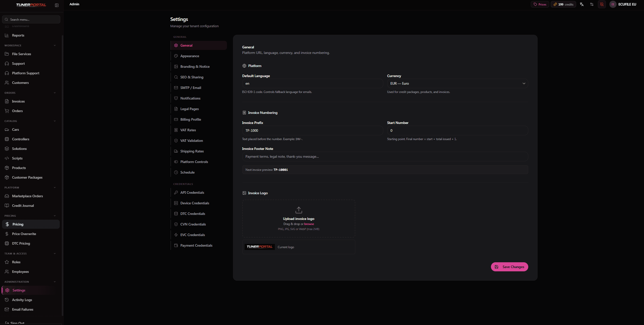Click the TunerPortal logo in sidebar
The width and height of the screenshot is (644, 325).
tap(31, 5)
